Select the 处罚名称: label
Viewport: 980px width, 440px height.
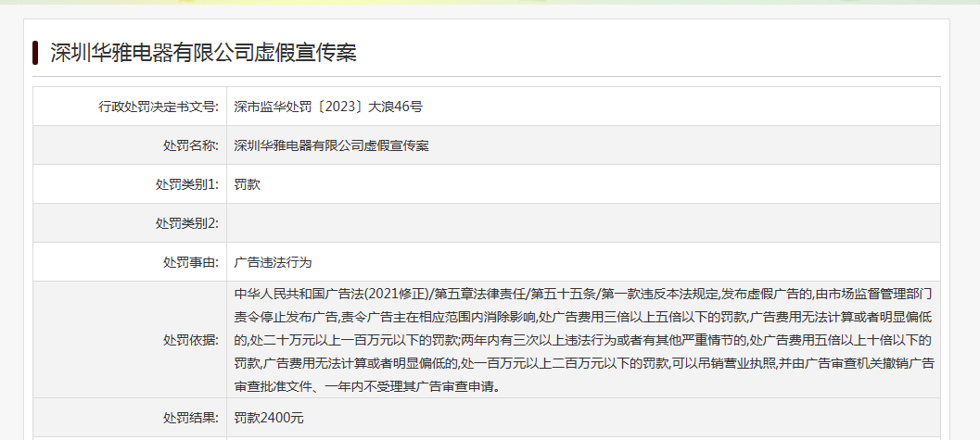tap(191, 145)
